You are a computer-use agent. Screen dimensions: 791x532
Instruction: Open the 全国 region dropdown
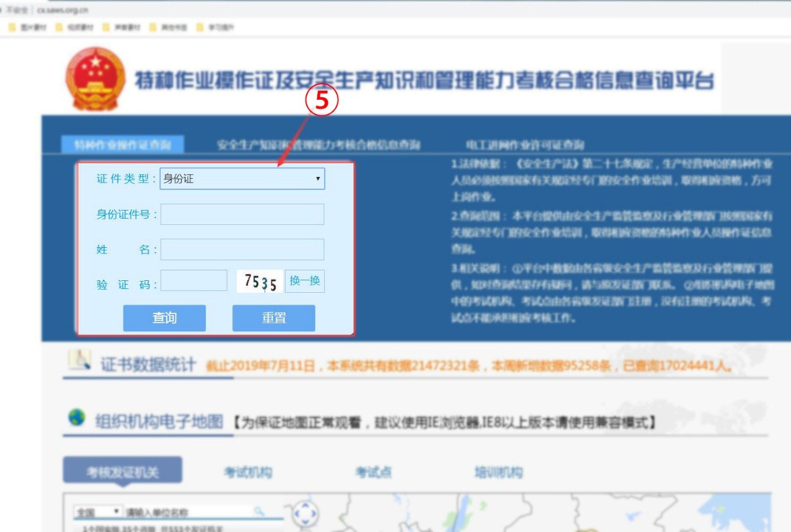pyautogui.click(x=98, y=512)
